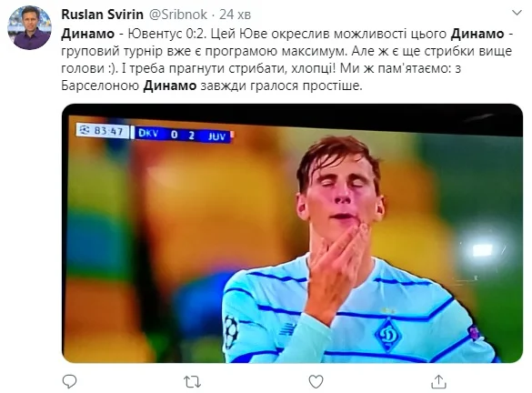The width and height of the screenshot is (532, 393).
Task: Like the tweet with the heart icon
Action: pos(316,382)
